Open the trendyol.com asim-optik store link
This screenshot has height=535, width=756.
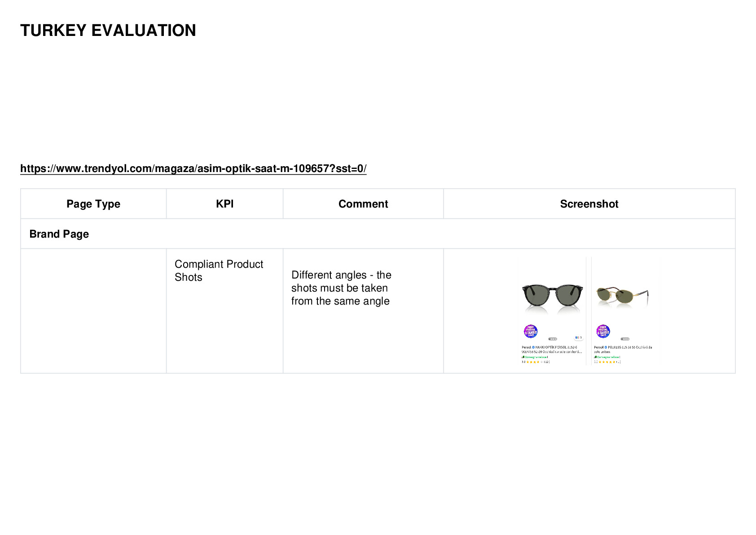coord(193,168)
